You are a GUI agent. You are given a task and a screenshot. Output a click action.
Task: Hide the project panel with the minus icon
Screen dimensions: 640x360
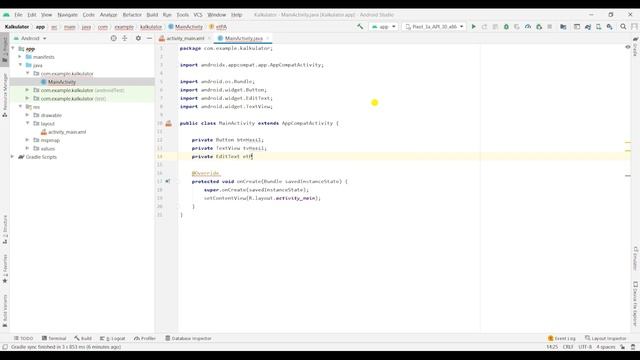coord(149,38)
